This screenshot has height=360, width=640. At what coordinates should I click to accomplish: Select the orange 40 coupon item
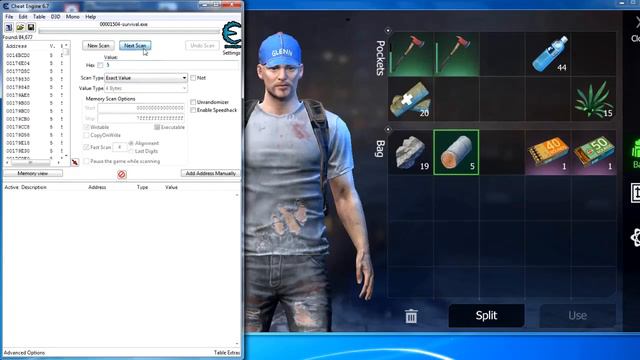point(548,152)
